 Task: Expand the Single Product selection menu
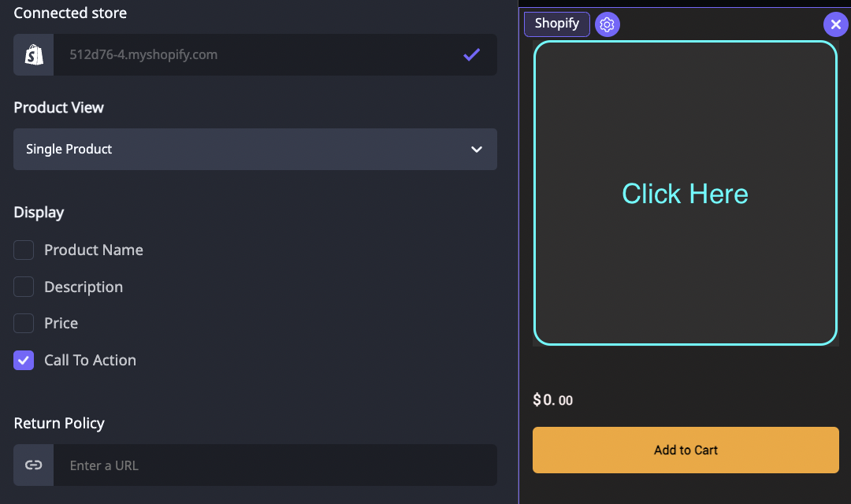255,149
